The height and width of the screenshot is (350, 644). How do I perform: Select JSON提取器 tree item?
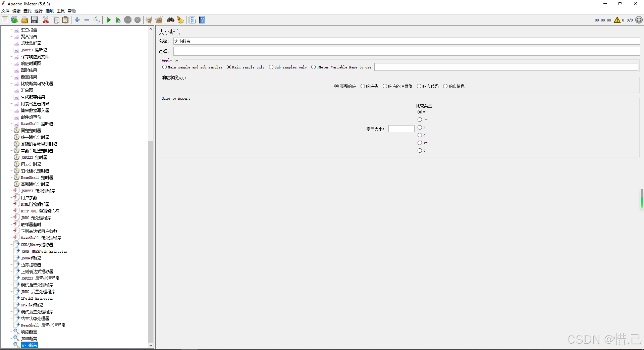click(x=31, y=258)
